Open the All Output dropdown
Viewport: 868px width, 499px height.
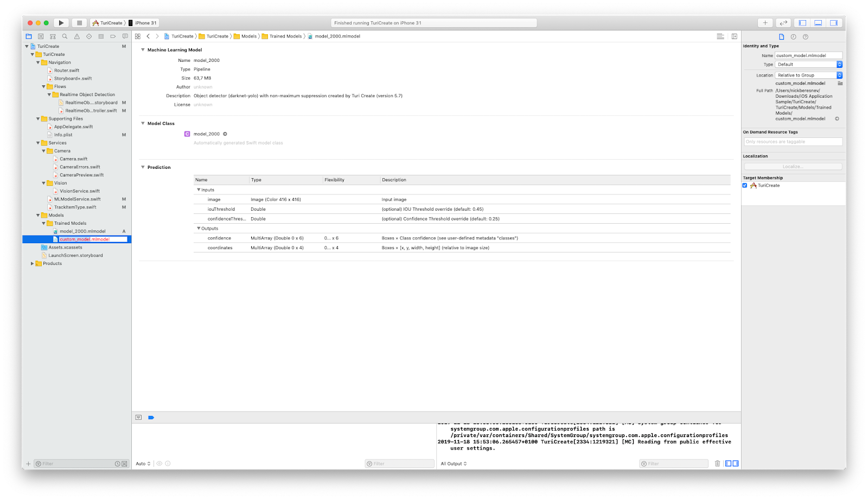[x=454, y=464]
